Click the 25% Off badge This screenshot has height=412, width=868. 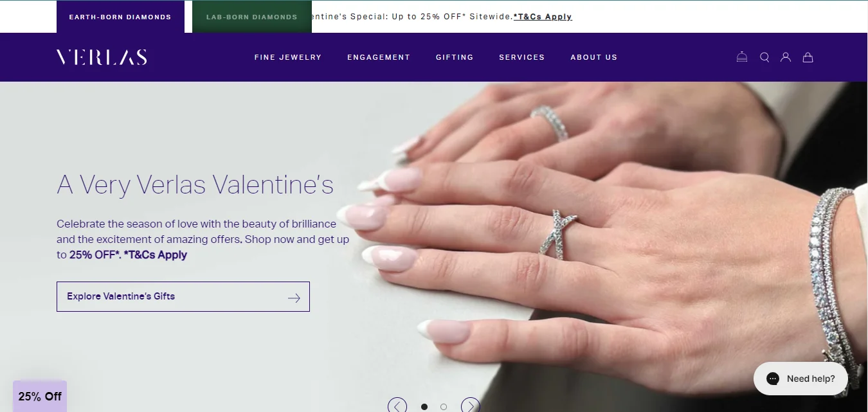point(40,397)
